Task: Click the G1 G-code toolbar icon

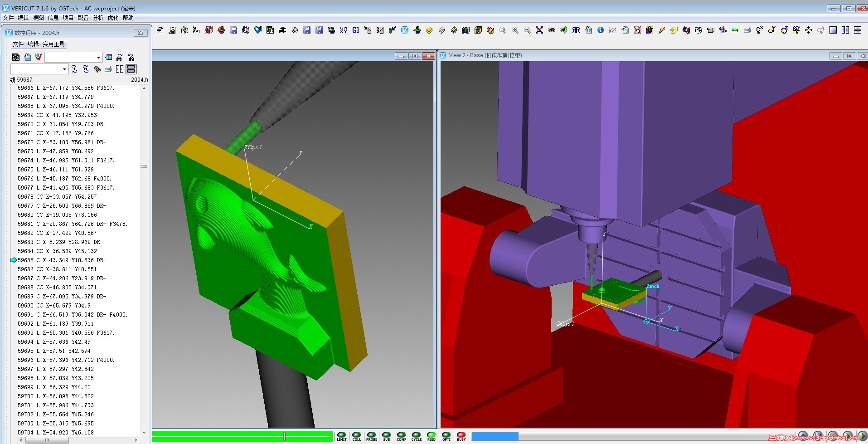Action: pos(356,30)
